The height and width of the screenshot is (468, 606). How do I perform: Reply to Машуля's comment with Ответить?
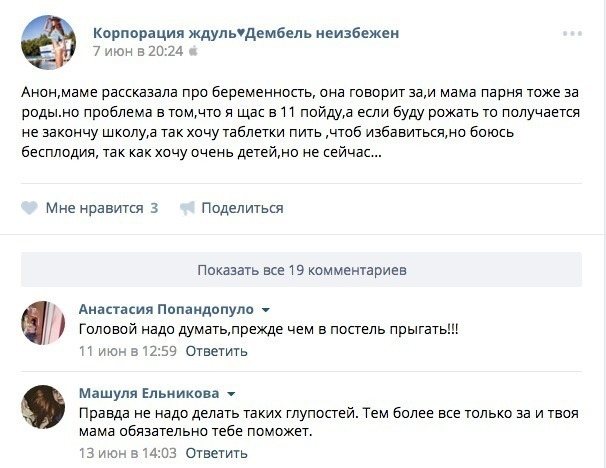tap(216, 453)
